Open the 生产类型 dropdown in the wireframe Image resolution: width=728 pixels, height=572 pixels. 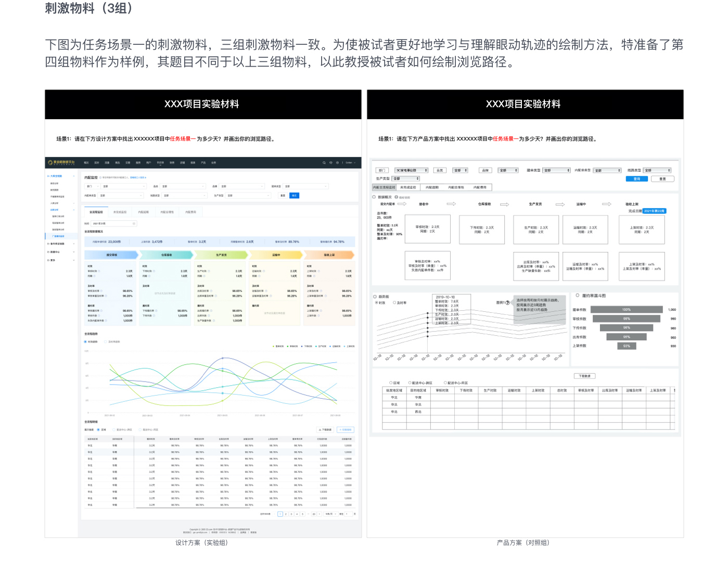406,179
